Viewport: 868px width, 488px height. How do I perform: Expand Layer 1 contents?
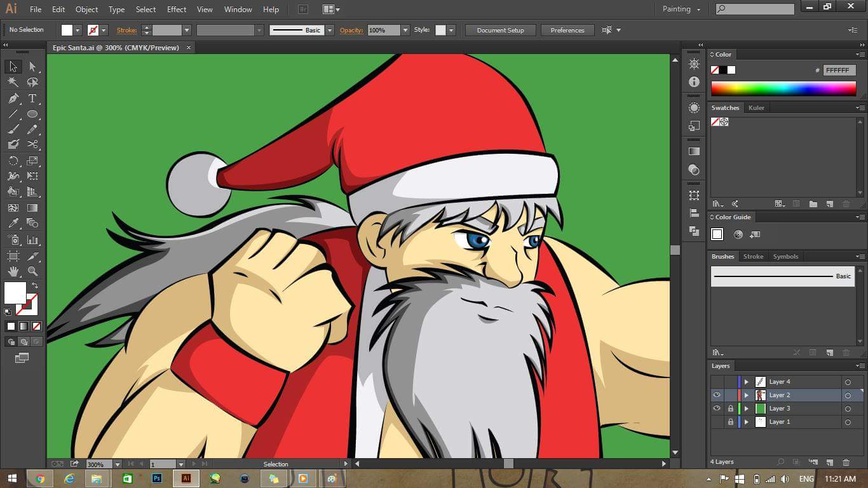click(x=747, y=422)
